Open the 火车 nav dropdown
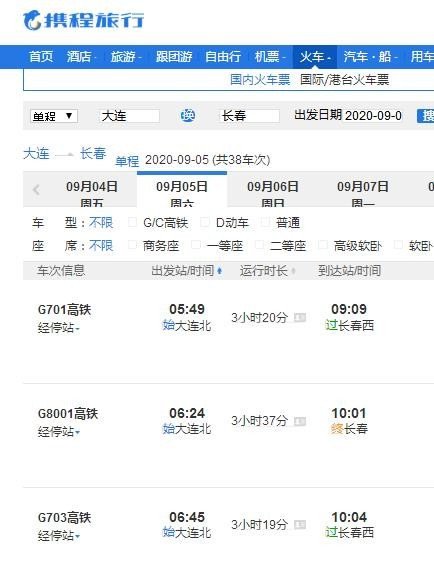The height and width of the screenshot is (577, 434). pos(315,57)
